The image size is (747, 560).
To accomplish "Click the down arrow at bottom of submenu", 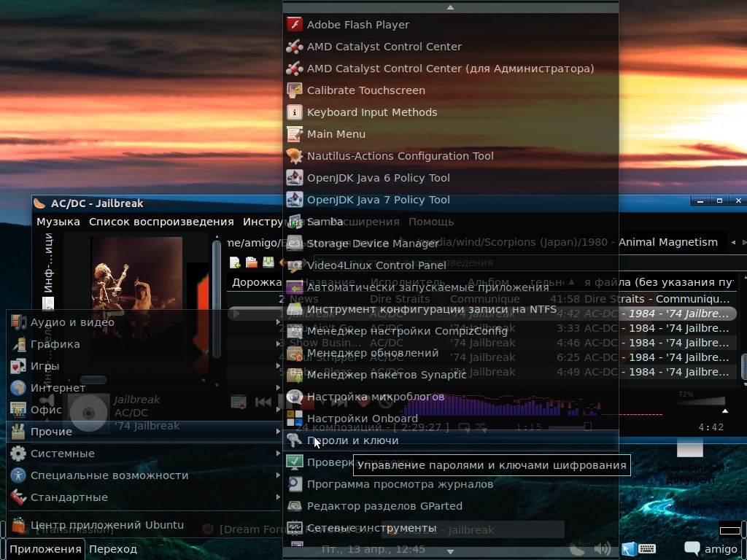I will (450, 552).
